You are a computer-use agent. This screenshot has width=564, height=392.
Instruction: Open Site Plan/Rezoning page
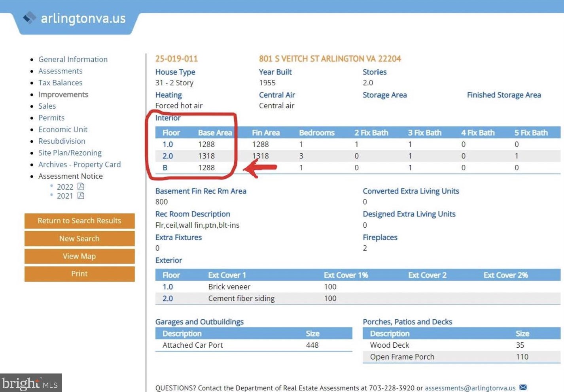pyautogui.click(x=70, y=153)
